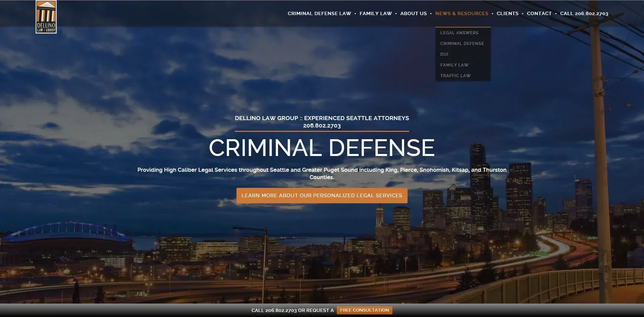Select Legal Answers from the dropdown
This screenshot has width=644, height=317.
pos(459,33)
